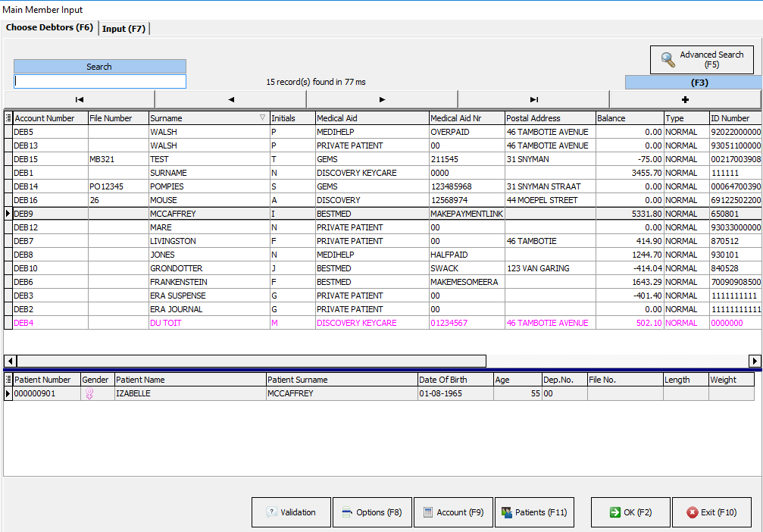763x532 pixels.
Task: Open Patients (F11) button
Action: [x=534, y=512]
